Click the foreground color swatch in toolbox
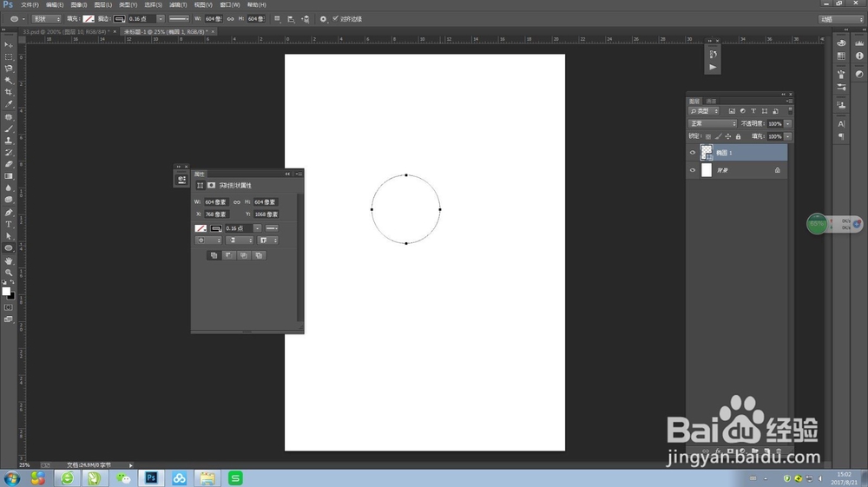Screen dimensions: 868x487 pyautogui.click(x=5, y=292)
